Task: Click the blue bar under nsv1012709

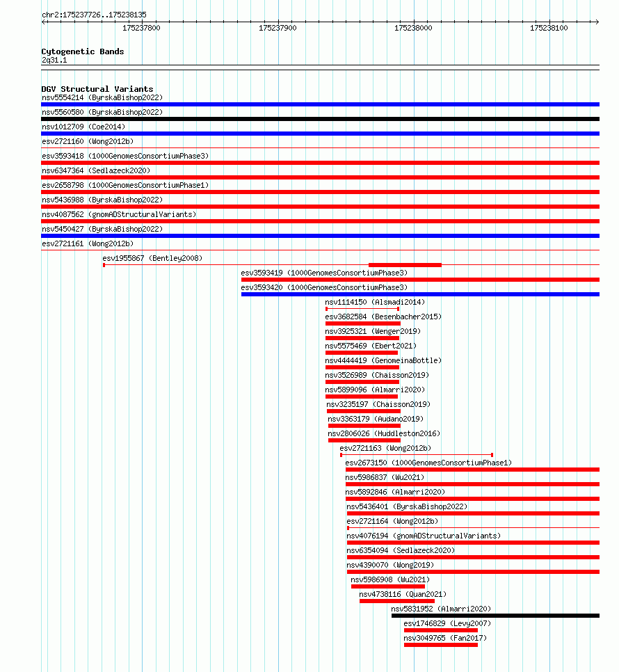Action: 321,134
